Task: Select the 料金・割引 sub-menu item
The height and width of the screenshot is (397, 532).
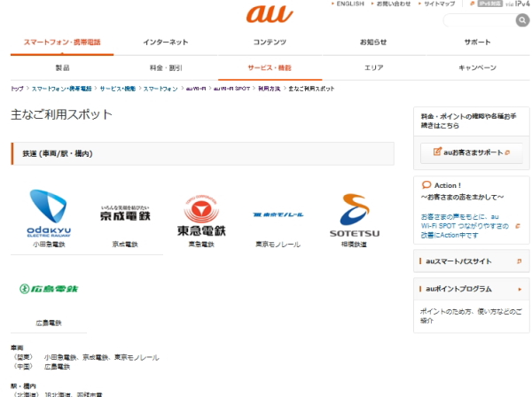Action: (x=165, y=67)
